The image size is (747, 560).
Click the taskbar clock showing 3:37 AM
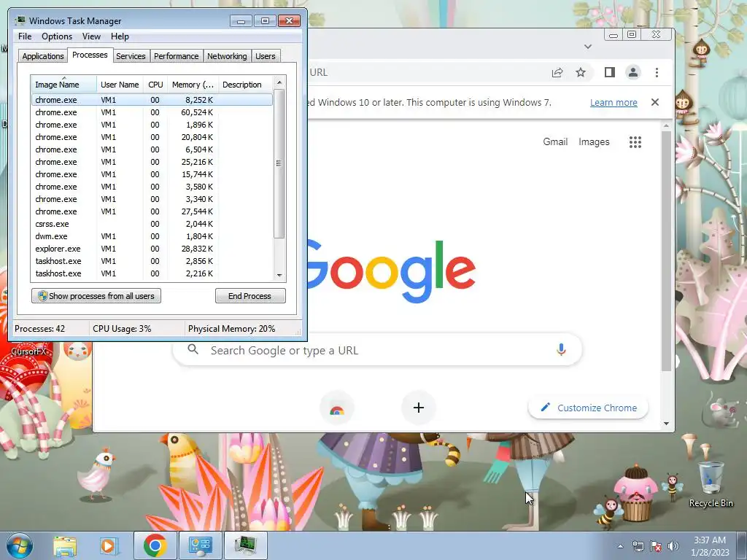pos(710,546)
